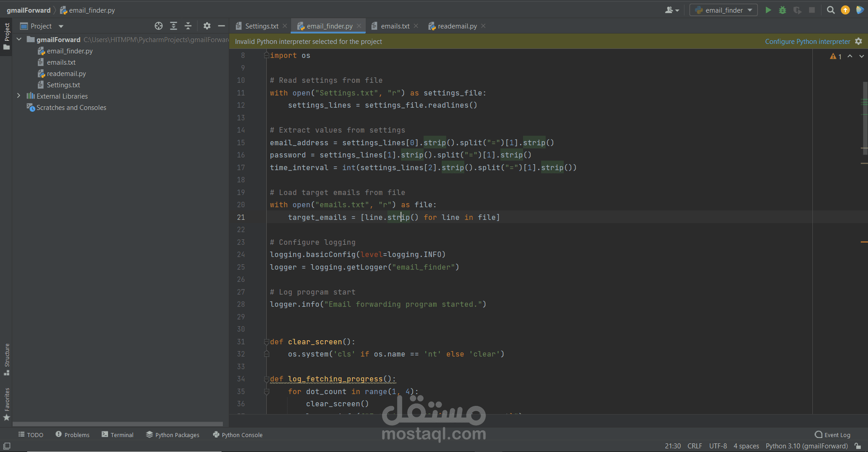Collapse all nodes in Project panel
The height and width of the screenshot is (452, 868).
pyautogui.click(x=188, y=26)
